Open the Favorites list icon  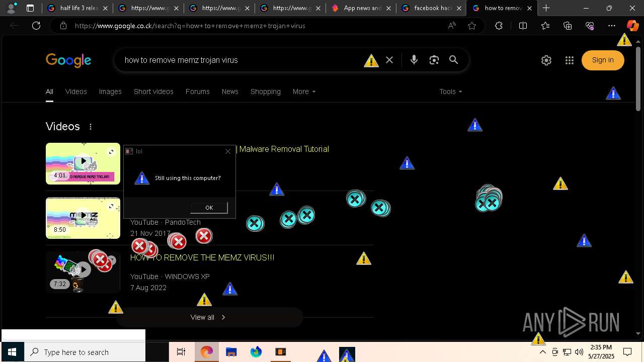[545, 26]
